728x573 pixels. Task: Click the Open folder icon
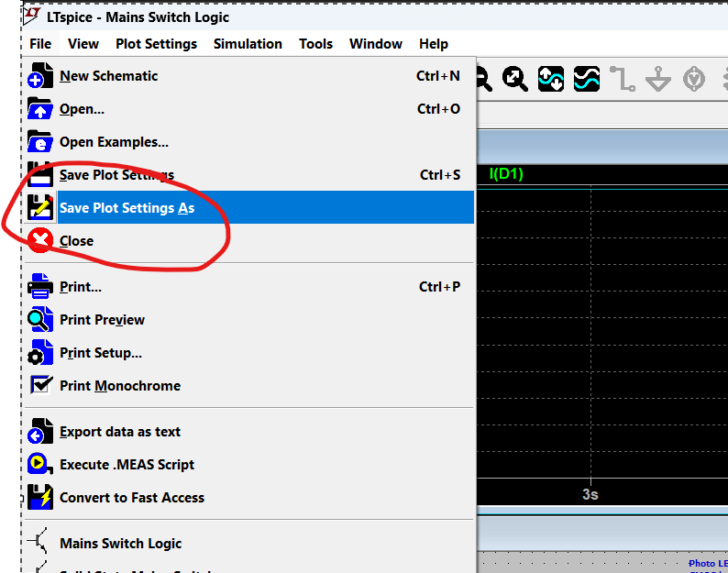click(40, 109)
